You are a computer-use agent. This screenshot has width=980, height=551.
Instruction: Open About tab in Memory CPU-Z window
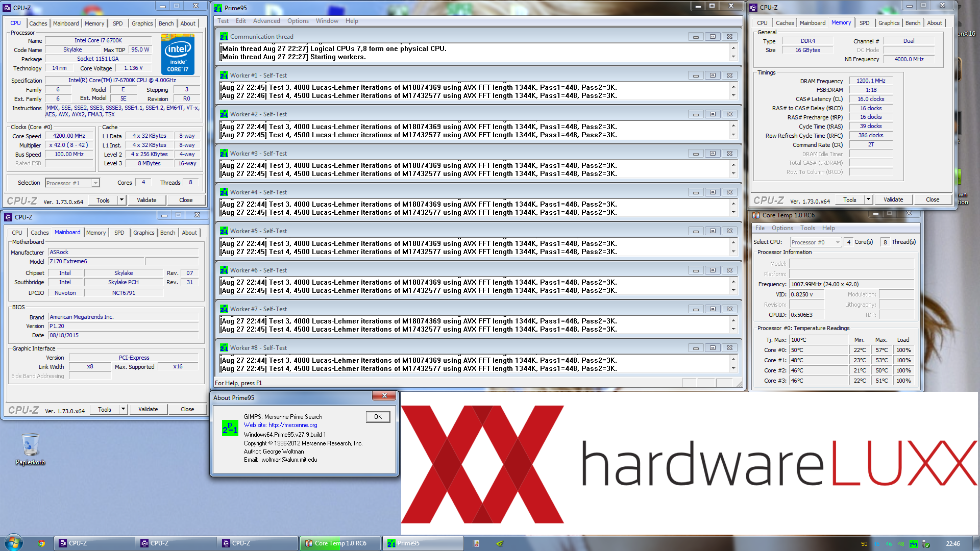point(935,23)
